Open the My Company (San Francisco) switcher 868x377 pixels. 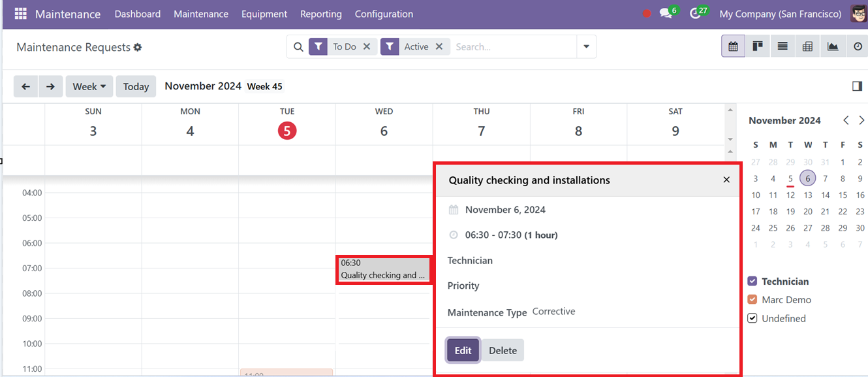781,14
